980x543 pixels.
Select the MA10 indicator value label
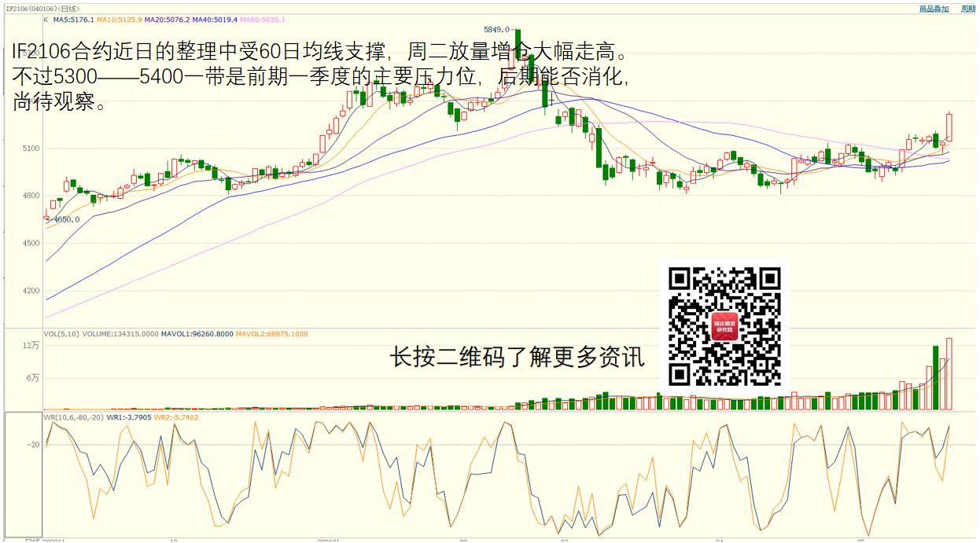coord(119,20)
